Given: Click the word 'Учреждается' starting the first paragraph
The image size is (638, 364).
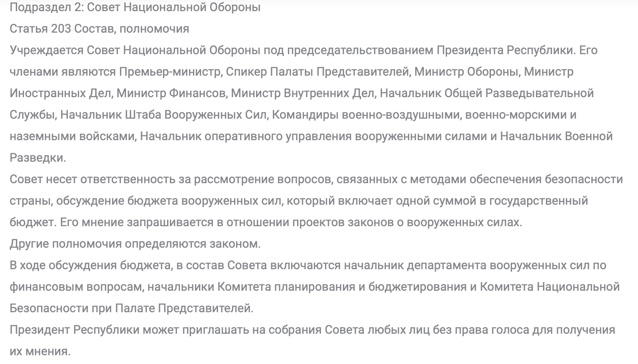Looking at the screenshot, I should pos(47,50).
